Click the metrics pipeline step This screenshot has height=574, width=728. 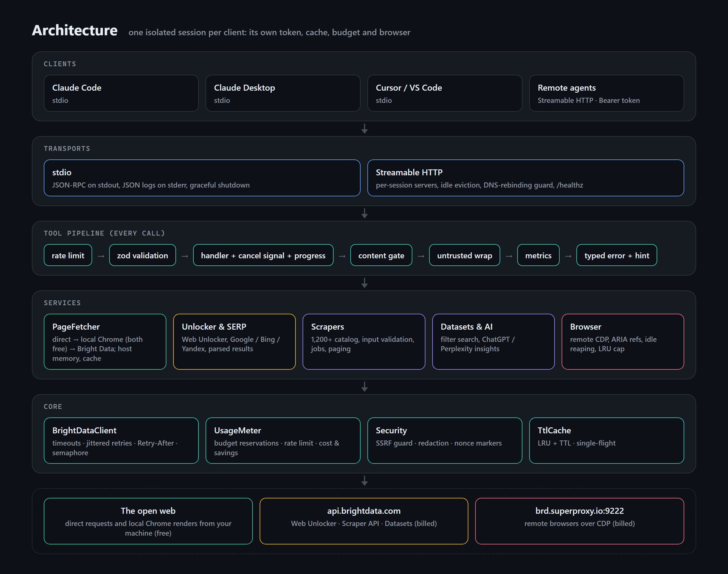tap(538, 255)
